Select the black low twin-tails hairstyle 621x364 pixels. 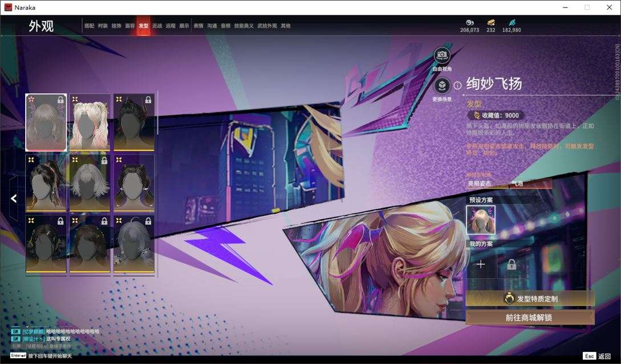(134, 183)
